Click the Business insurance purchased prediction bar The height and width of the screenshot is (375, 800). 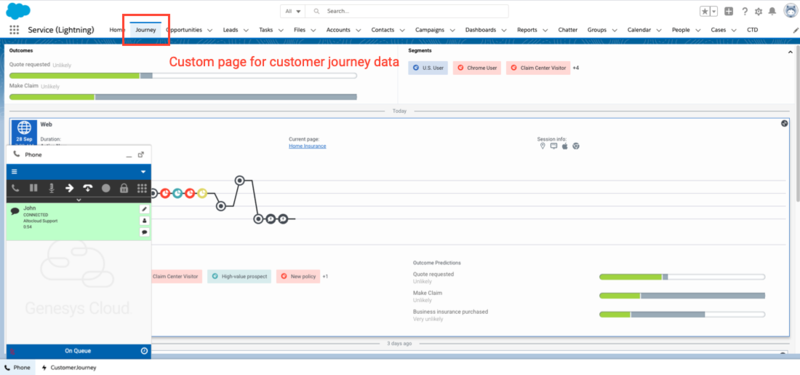(682, 314)
